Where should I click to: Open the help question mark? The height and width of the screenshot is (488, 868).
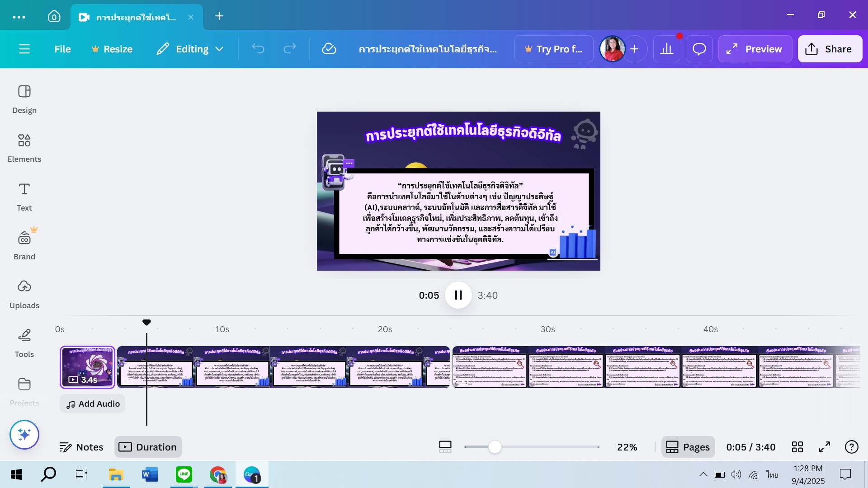[x=851, y=447]
